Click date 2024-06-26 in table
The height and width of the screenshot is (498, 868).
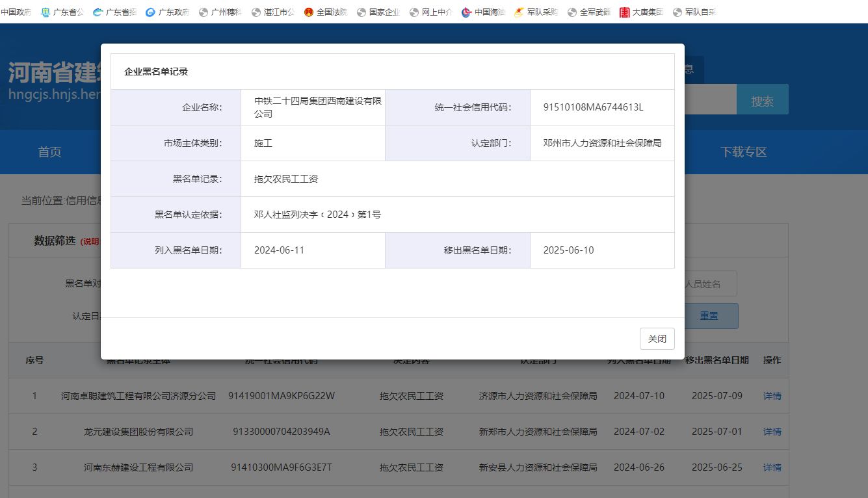click(639, 467)
